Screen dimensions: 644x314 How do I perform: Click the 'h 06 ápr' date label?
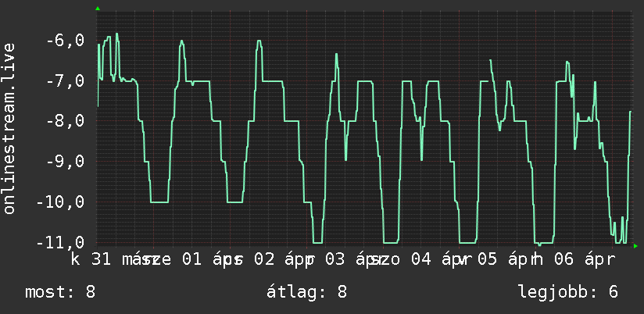pyautogui.click(x=573, y=260)
